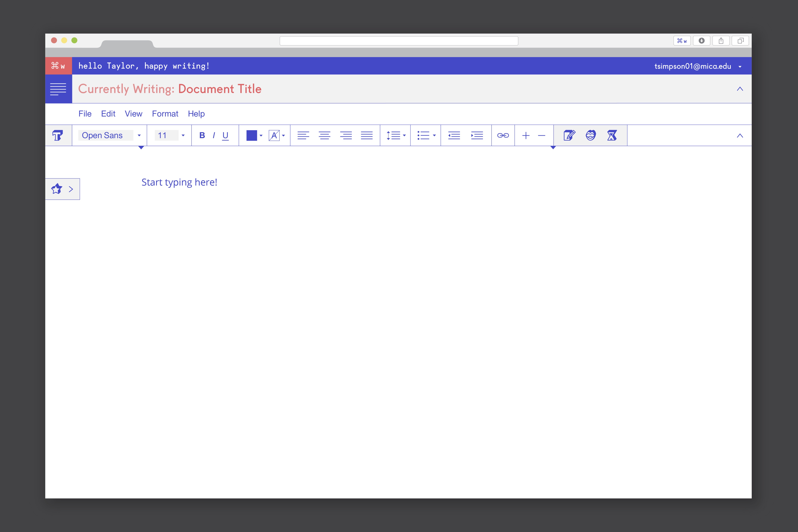Click the document lines sidebar icon

click(x=58, y=89)
